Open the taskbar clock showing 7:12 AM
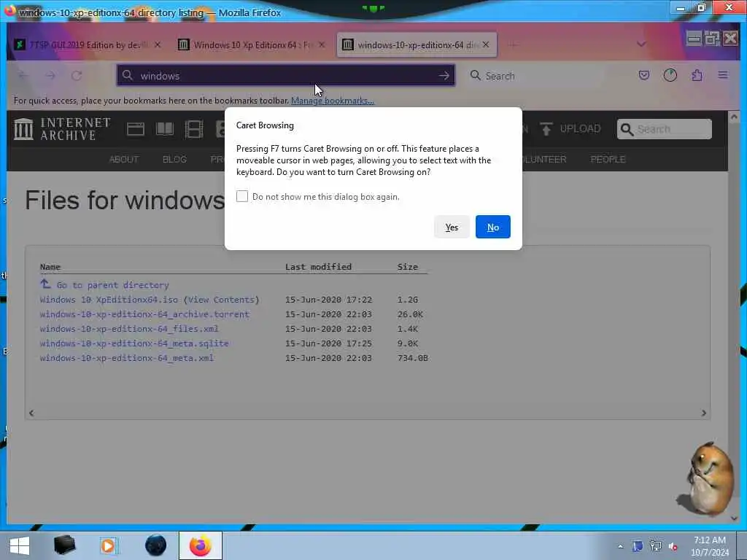The height and width of the screenshot is (560, 747). coord(709,545)
